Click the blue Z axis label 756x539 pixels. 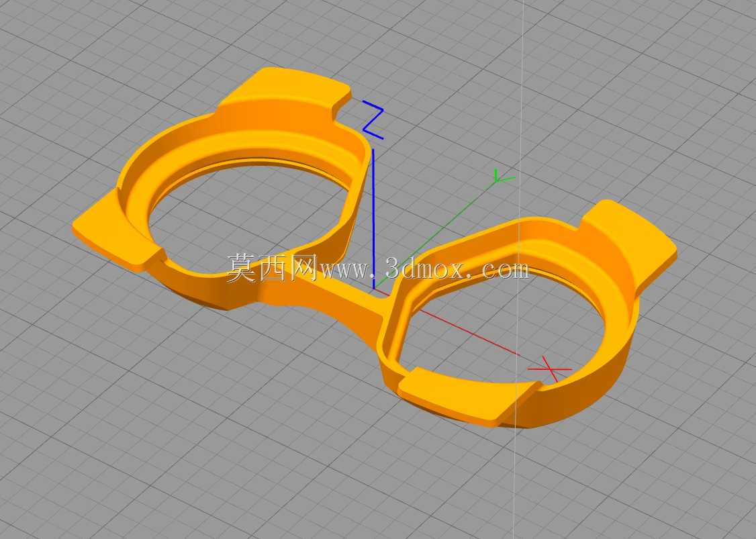[x=373, y=121]
